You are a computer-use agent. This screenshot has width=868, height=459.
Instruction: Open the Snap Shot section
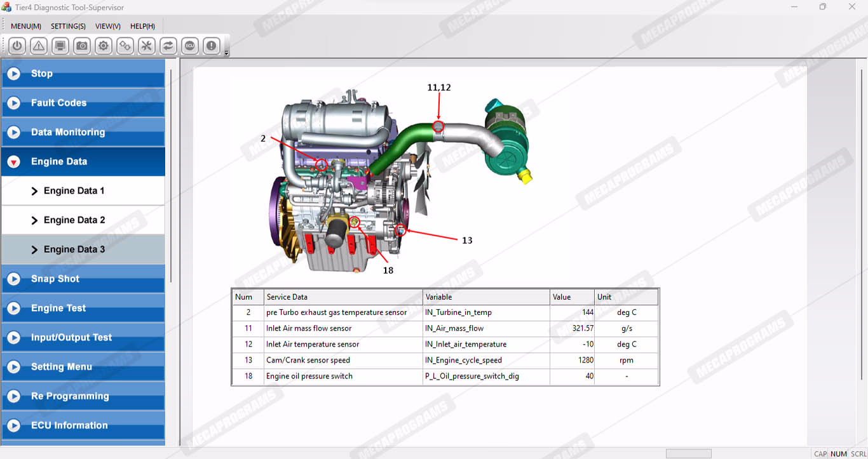(x=83, y=279)
